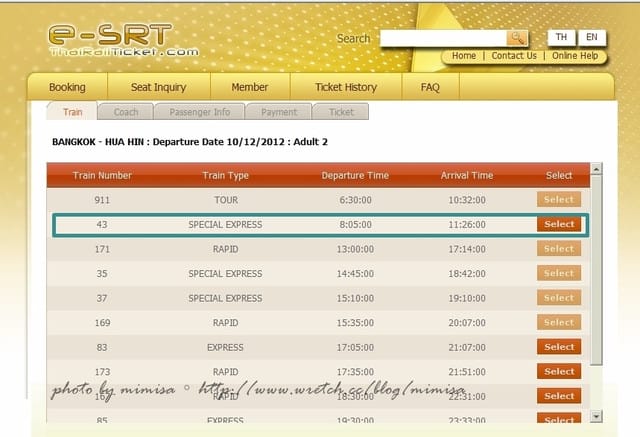640x437 pixels.
Task: Click Select for train 43 Special Express
Action: click(x=559, y=224)
